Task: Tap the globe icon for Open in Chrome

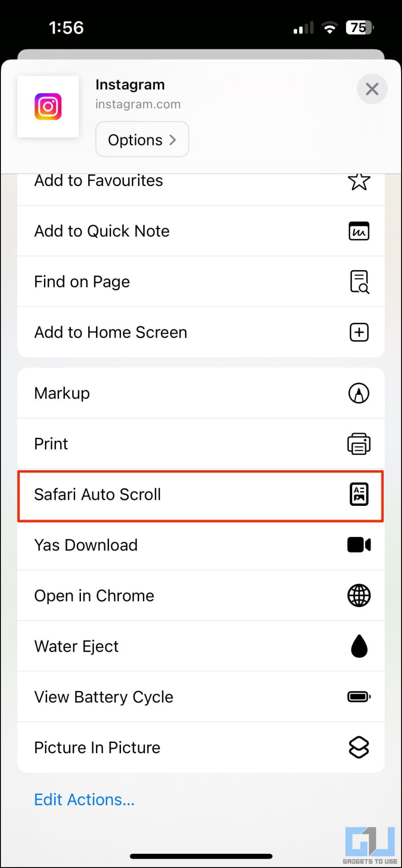Action: pos(359,596)
